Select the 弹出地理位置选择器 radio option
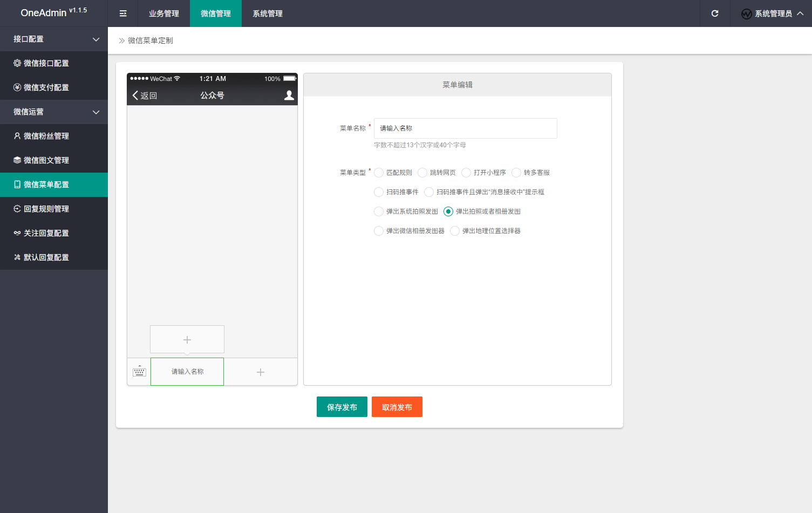Screen dimensions: 812x513 455,231
